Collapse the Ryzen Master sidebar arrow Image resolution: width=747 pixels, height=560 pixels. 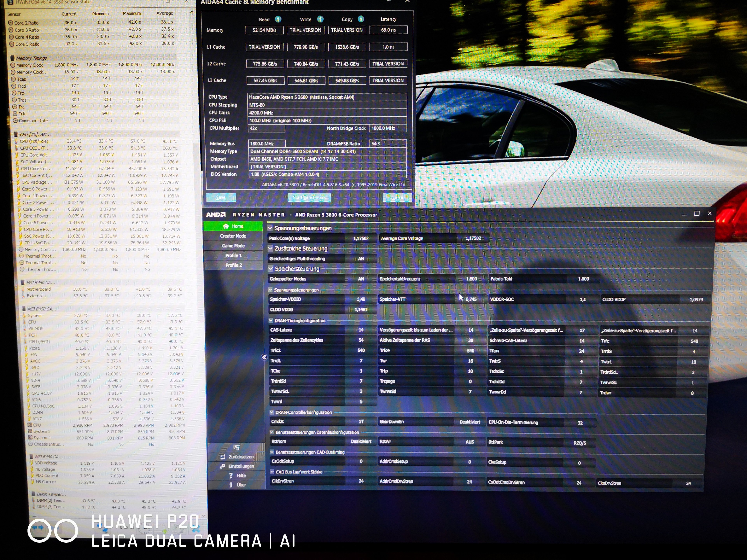[x=264, y=357]
